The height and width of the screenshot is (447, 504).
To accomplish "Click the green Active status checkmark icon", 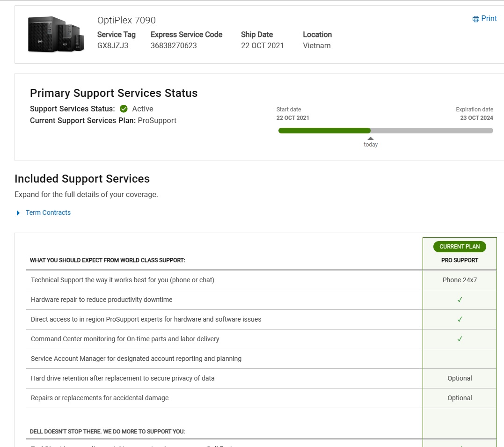I will tap(124, 109).
